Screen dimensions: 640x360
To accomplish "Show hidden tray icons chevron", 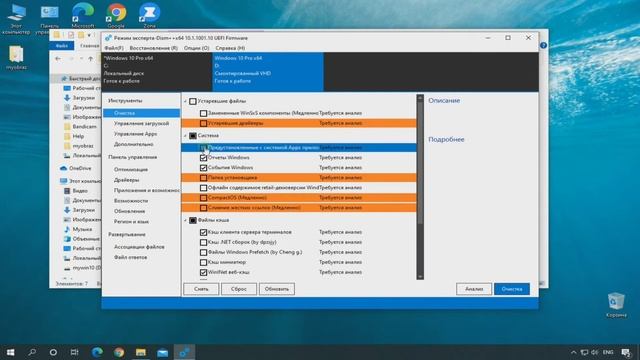I will [573, 352].
